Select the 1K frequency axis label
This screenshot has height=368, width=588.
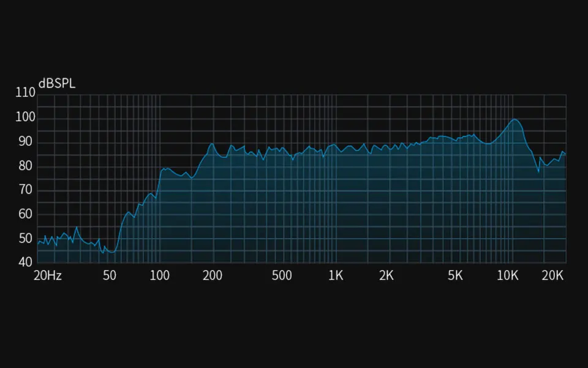336,276
